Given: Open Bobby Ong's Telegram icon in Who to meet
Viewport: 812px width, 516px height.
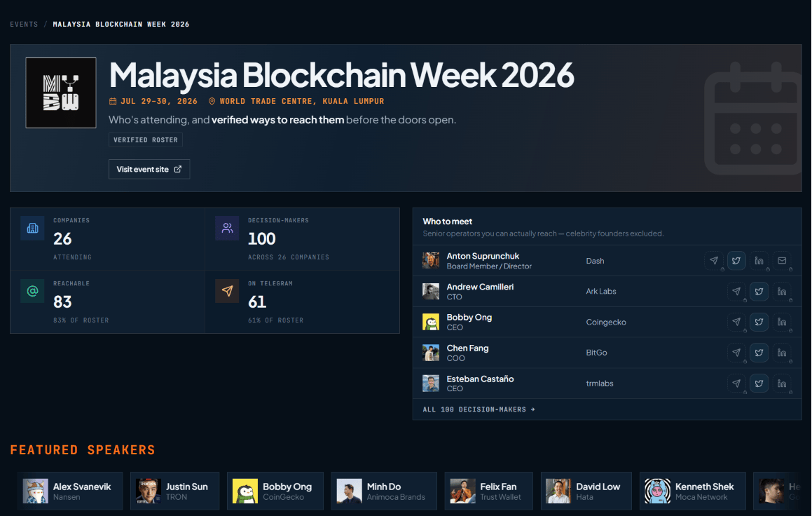Looking at the screenshot, I should [x=736, y=322].
